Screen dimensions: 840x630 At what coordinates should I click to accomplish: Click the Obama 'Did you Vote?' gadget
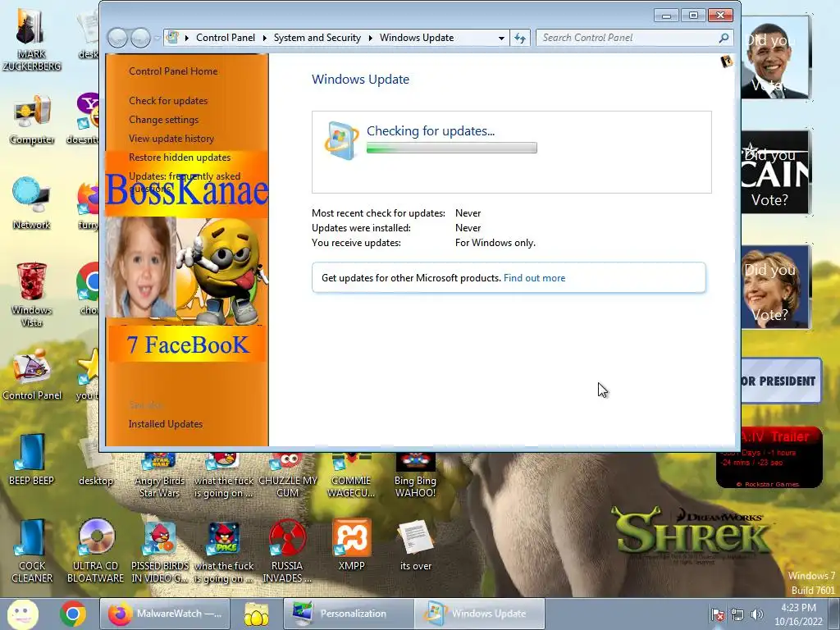pos(774,57)
